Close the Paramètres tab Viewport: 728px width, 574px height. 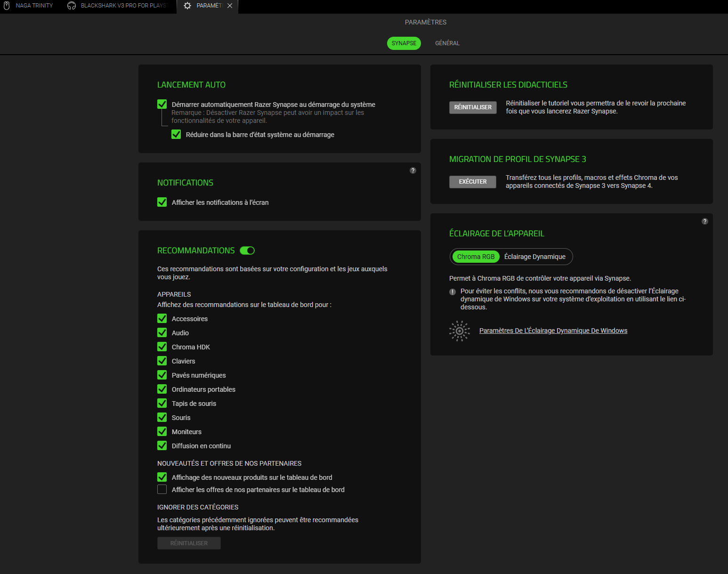230,6
